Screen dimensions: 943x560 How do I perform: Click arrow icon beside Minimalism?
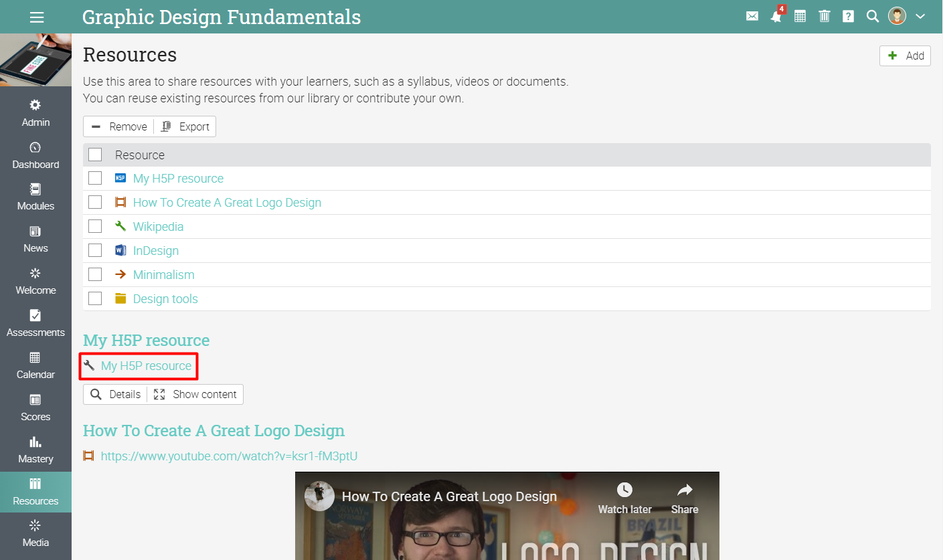(x=120, y=274)
